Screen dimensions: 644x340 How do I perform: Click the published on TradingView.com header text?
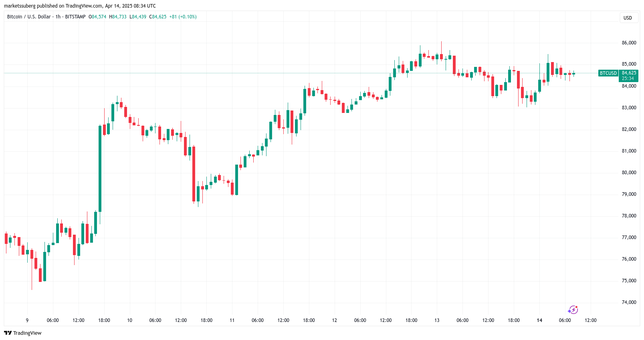79,6
